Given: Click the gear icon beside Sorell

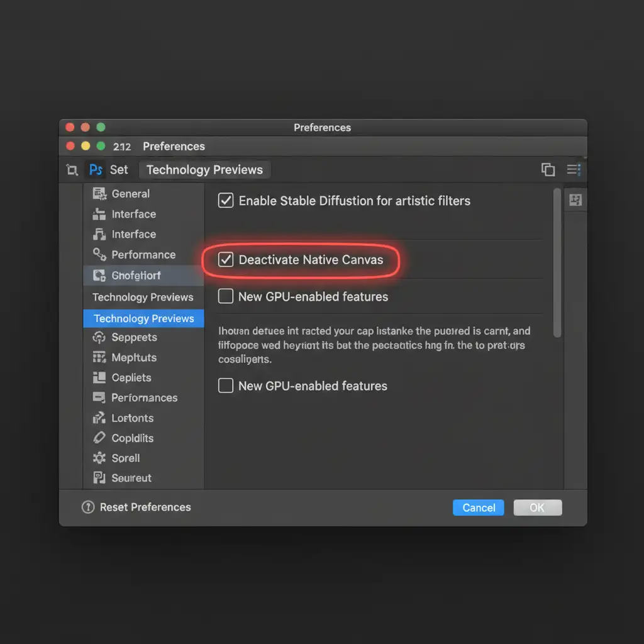Looking at the screenshot, I should coord(99,458).
